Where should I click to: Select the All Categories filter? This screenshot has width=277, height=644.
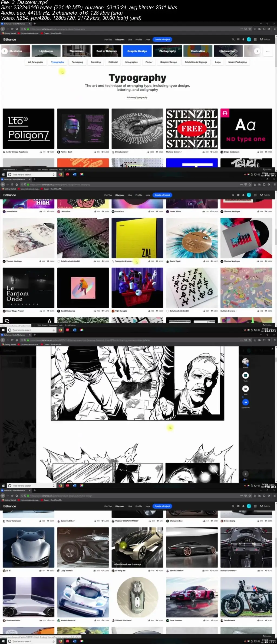[36, 62]
